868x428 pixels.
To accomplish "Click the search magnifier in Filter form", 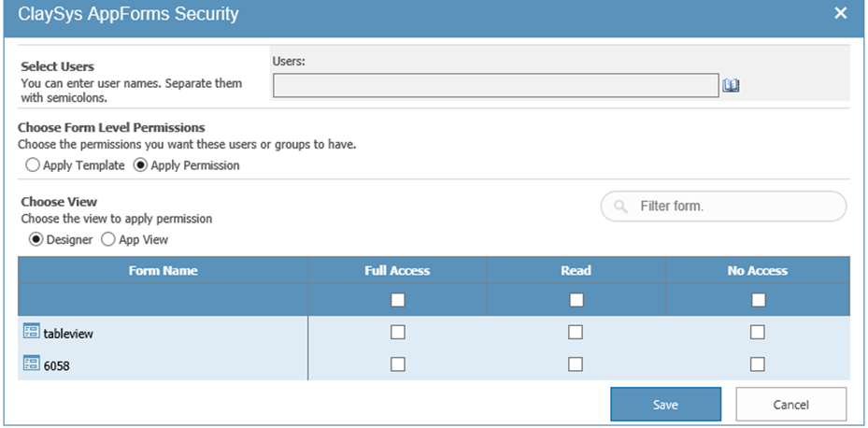I will pyautogui.click(x=621, y=207).
